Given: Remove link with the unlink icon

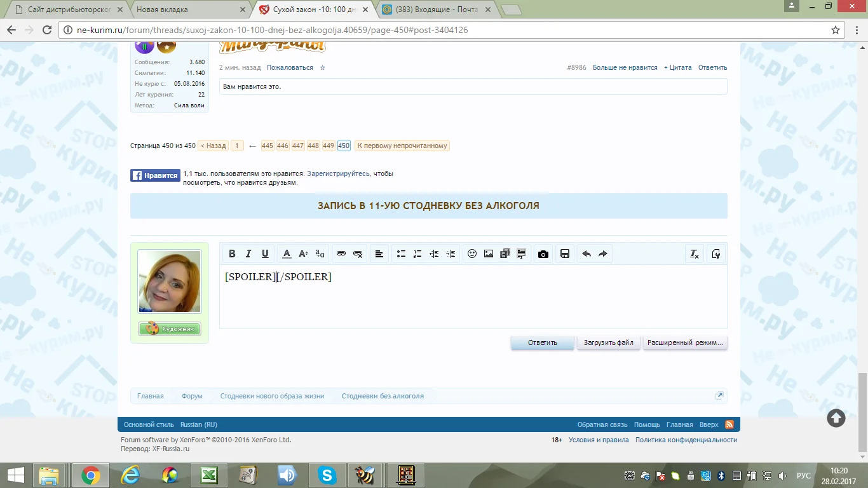Looking at the screenshot, I should (x=358, y=254).
